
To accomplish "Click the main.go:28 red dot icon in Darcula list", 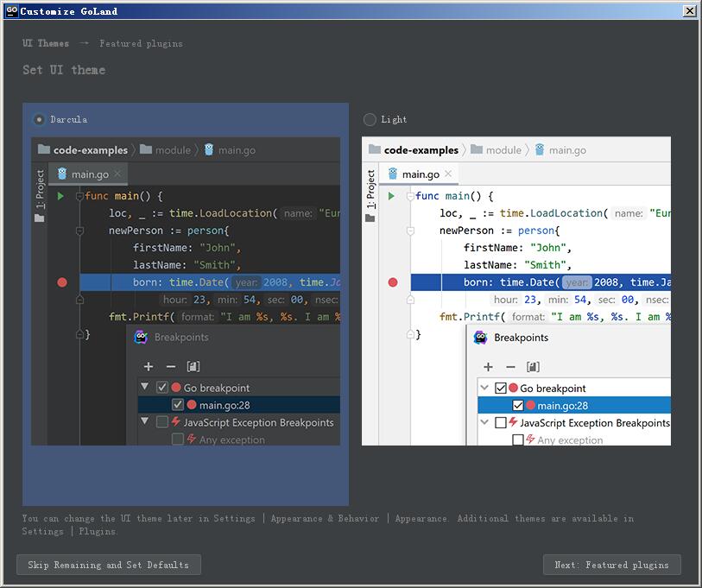I will point(192,405).
